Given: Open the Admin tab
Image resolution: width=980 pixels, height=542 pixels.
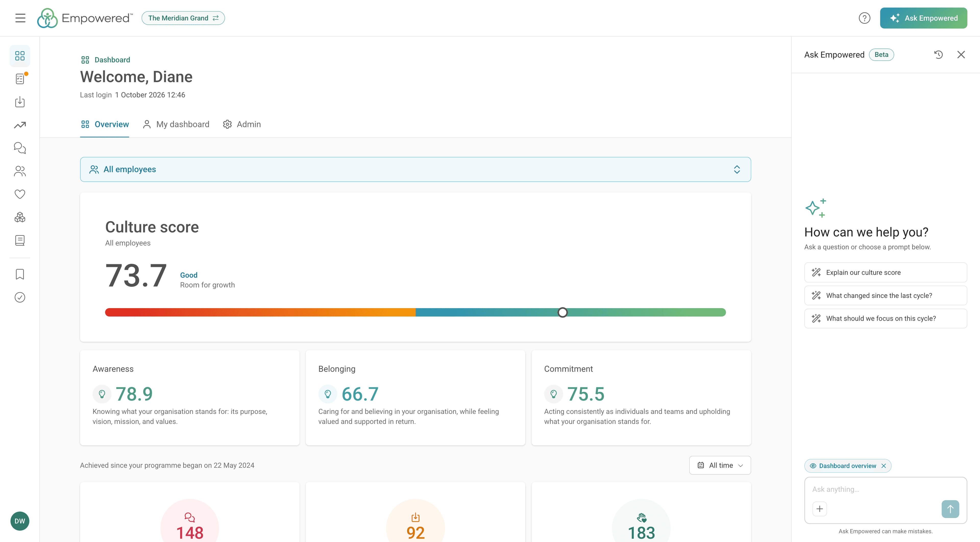Looking at the screenshot, I should click(x=242, y=124).
